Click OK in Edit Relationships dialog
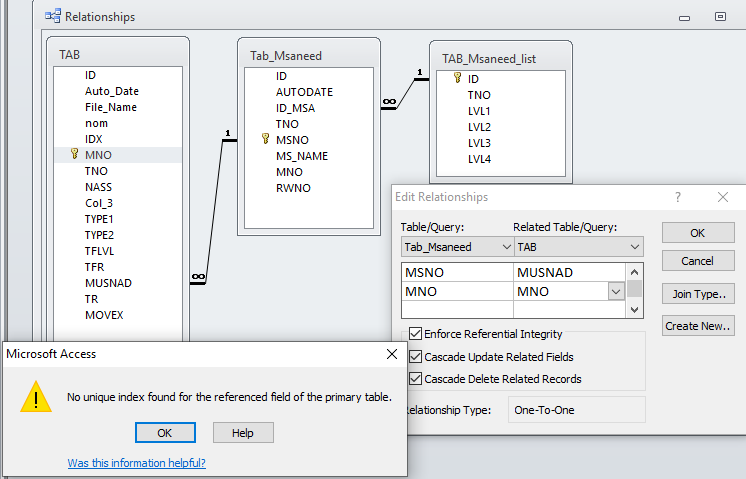Viewport: 746px width, 479px height. pyautogui.click(x=698, y=233)
